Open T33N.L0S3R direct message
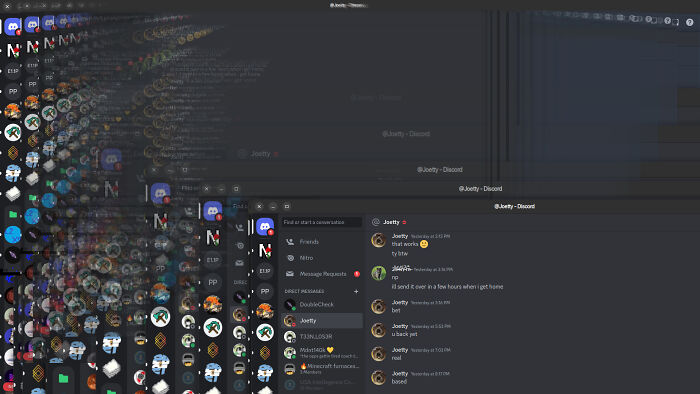 322,336
